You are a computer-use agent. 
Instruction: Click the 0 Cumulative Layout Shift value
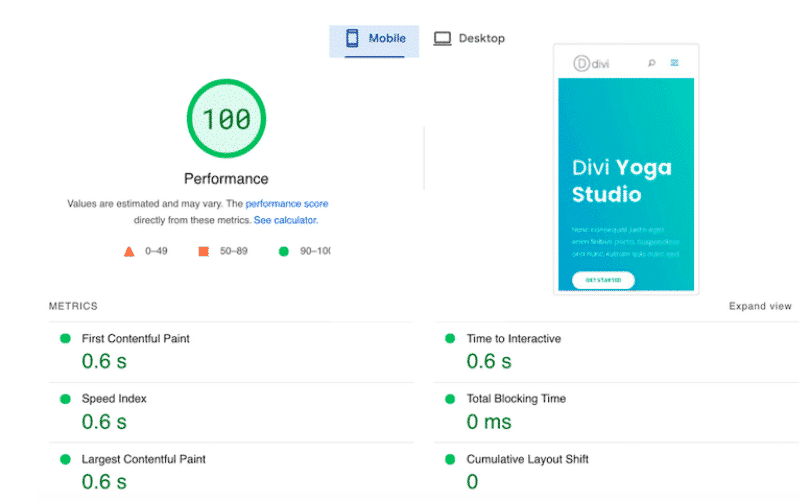point(472,482)
